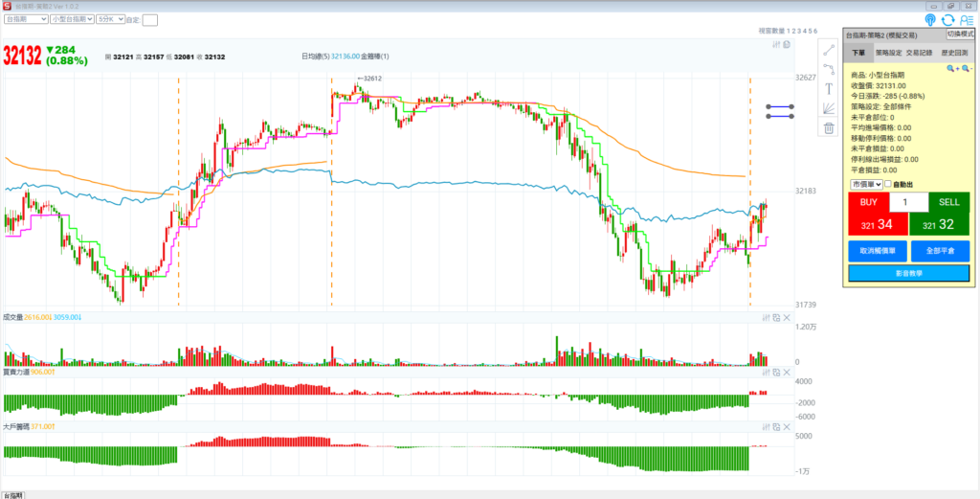980x499 pixels.
Task: Switch to the 策略設定 tab
Action: pos(887,54)
